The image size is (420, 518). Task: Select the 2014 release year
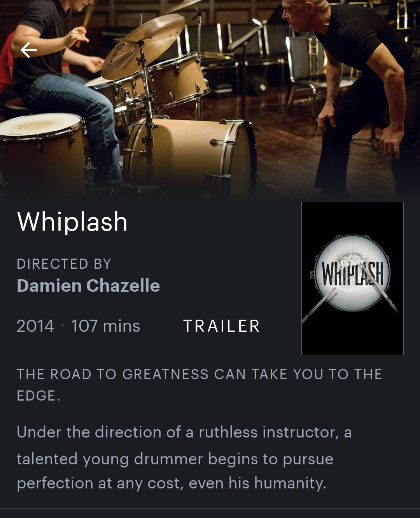click(x=35, y=326)
